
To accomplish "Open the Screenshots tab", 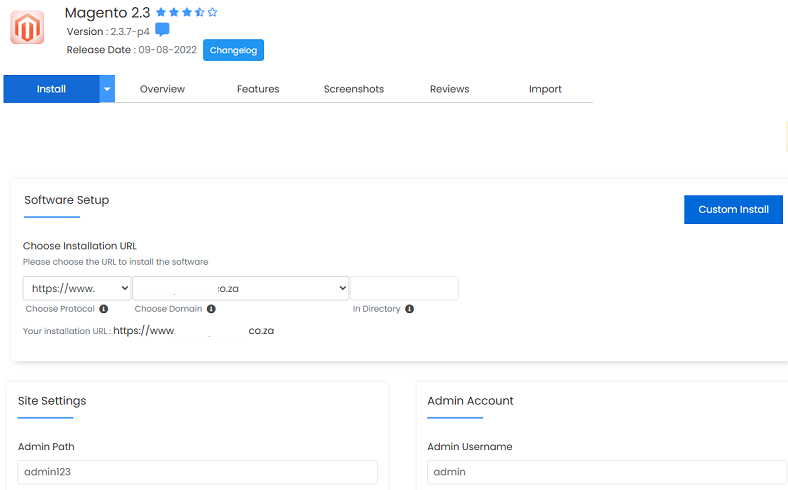I will point(354,89).
